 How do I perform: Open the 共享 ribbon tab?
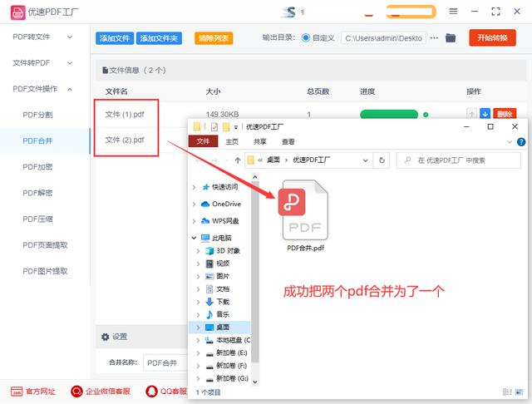click(260, 142)
